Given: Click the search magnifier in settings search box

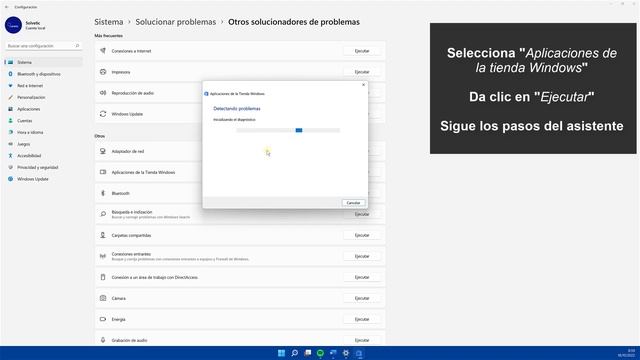Looking at the screenshot, I should click(x=77, y=46).
